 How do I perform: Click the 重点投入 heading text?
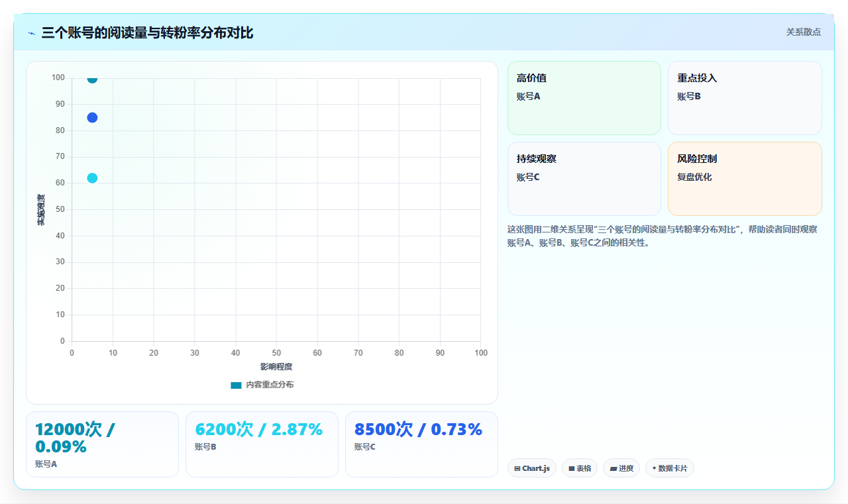tap(697, 78)
